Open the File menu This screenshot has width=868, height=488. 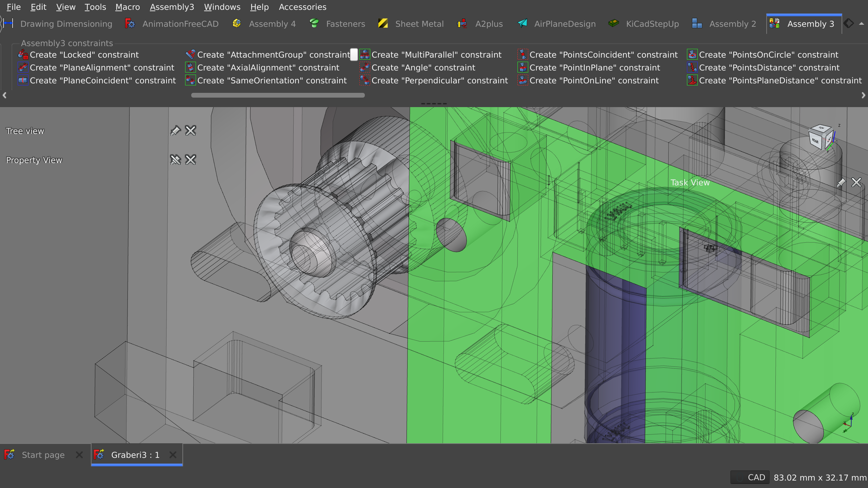pos(14,7)
